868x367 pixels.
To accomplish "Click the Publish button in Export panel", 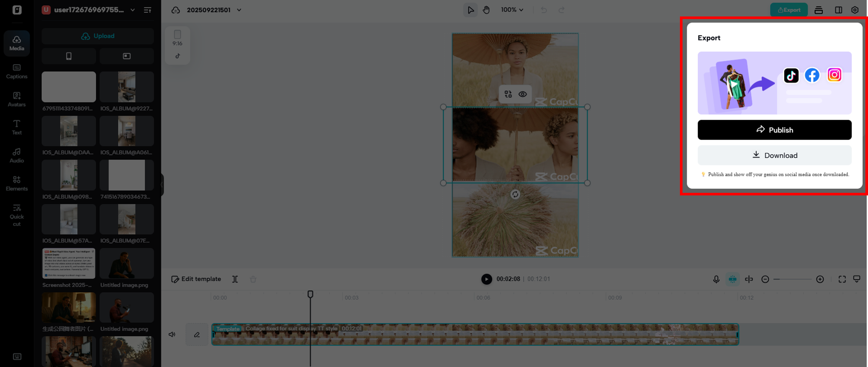I will 774,130.
